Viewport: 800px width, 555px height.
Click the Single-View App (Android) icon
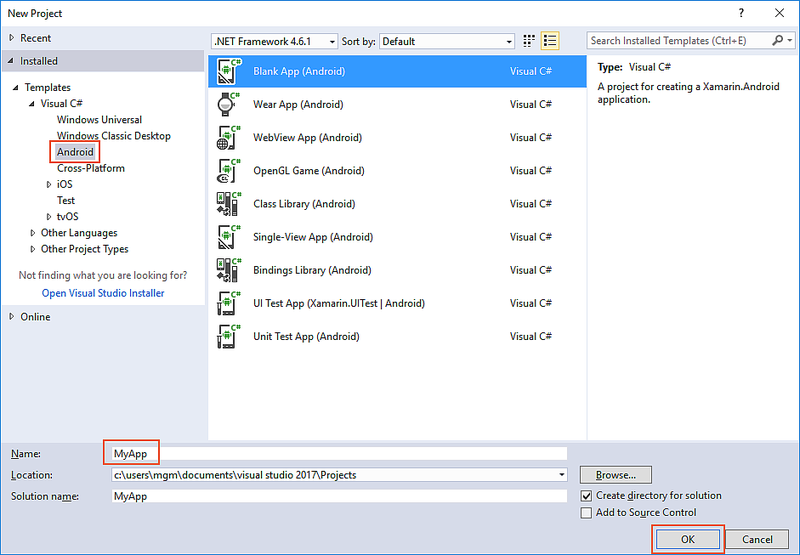[x=228, y=237]
